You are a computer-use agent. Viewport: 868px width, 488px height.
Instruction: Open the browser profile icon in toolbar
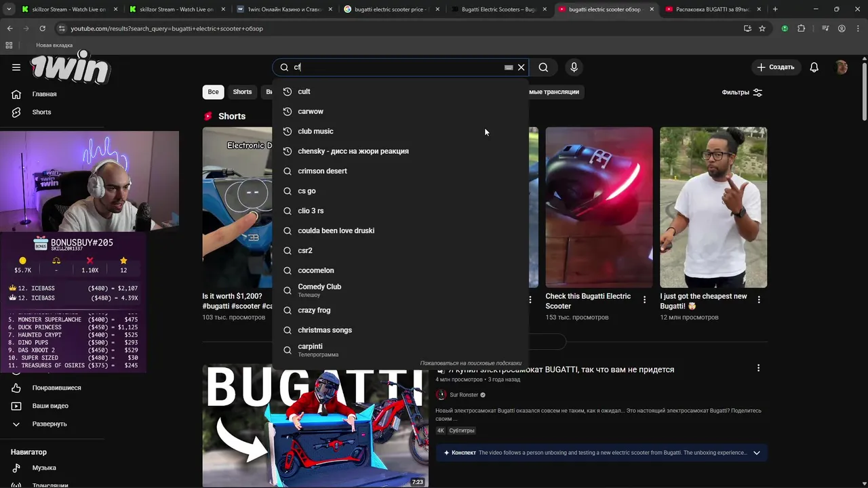tap(842, 28)
